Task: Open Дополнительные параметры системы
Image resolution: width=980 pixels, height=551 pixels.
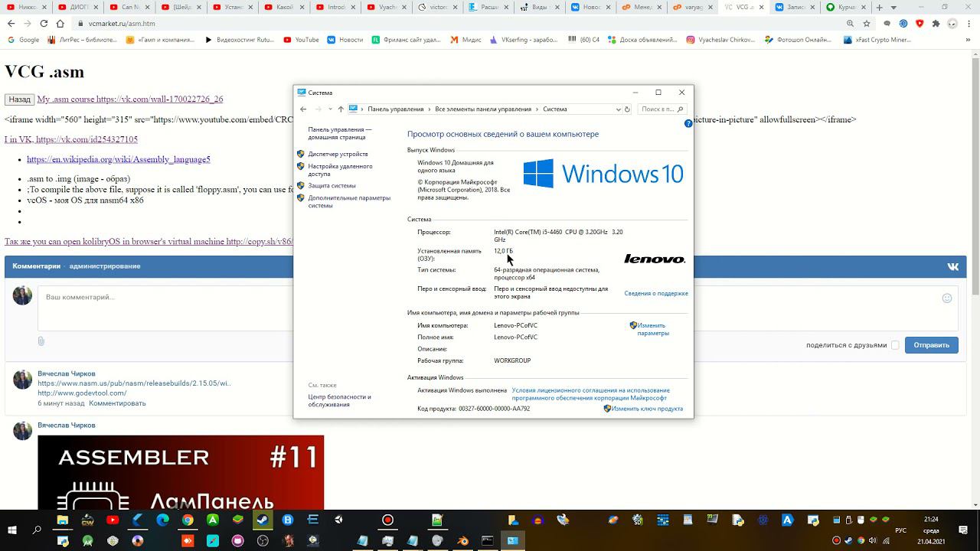Action: (349, 201)
